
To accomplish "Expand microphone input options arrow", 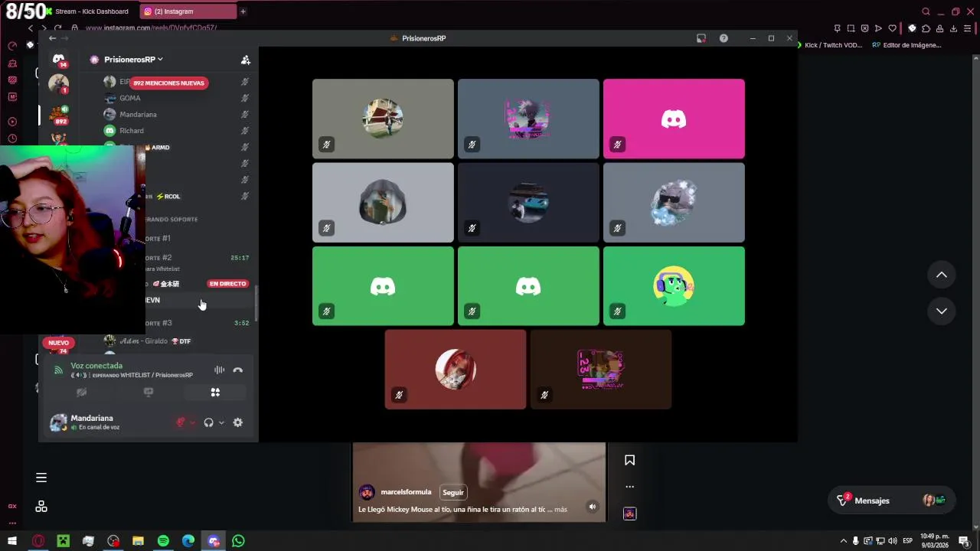I will [x=192, y=422].
